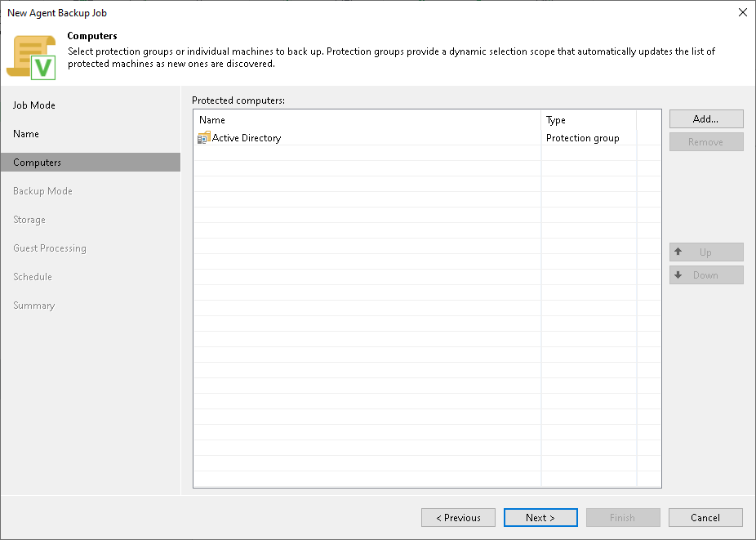Click the Active Directory protection group icon

point(203,137)
